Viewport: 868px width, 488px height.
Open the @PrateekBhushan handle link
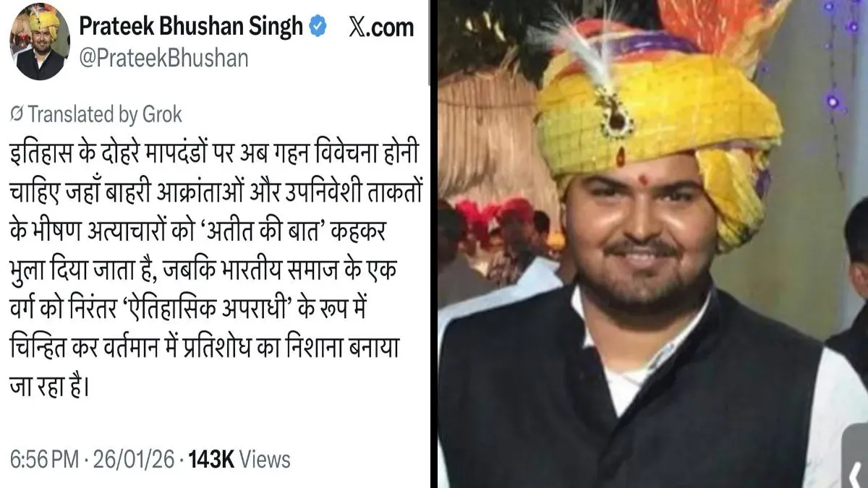pos(163,58)
